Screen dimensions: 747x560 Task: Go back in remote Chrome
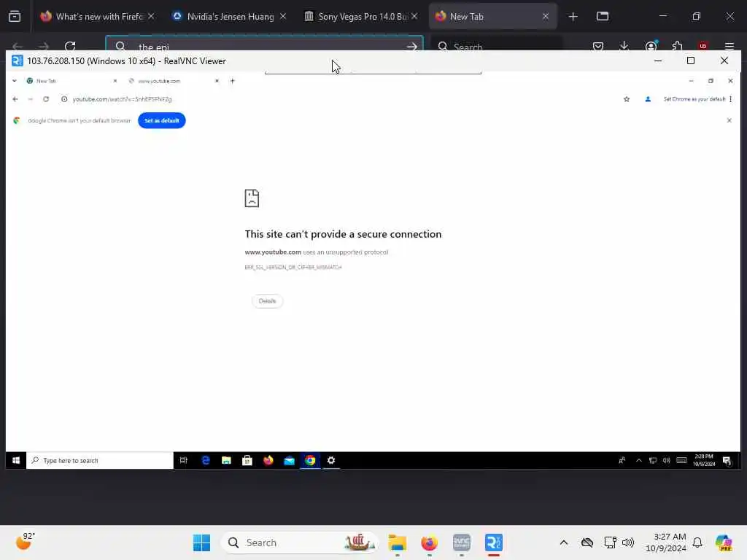click(x=15, y=99)
